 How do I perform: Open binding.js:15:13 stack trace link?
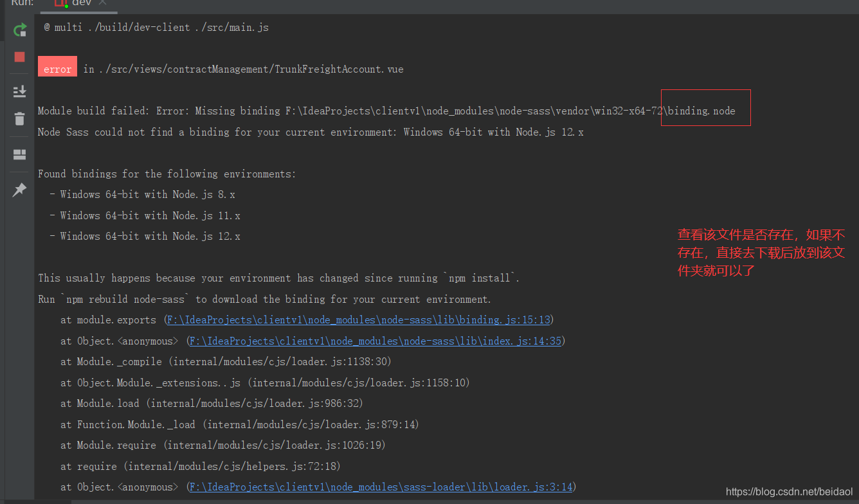357,319
